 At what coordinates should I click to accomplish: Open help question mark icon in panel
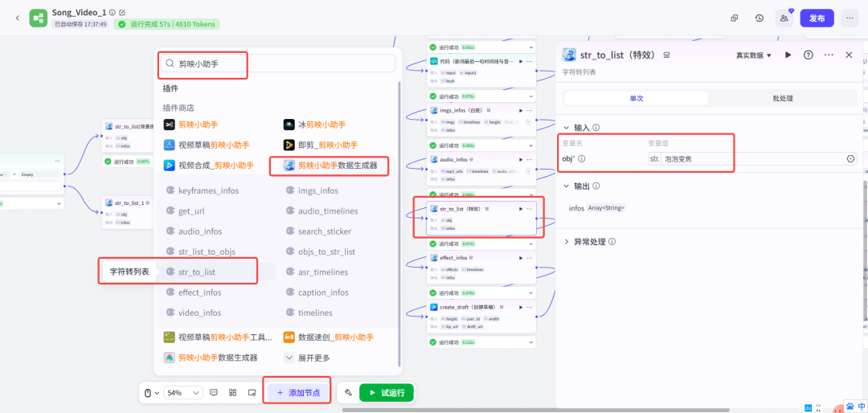click(x=809, y=55)
